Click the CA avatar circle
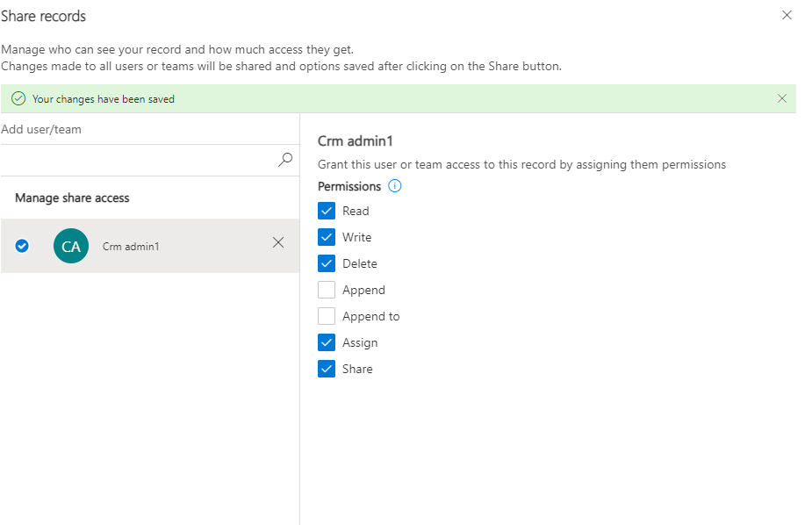The image size is (812, 525). tap(71, 246)
